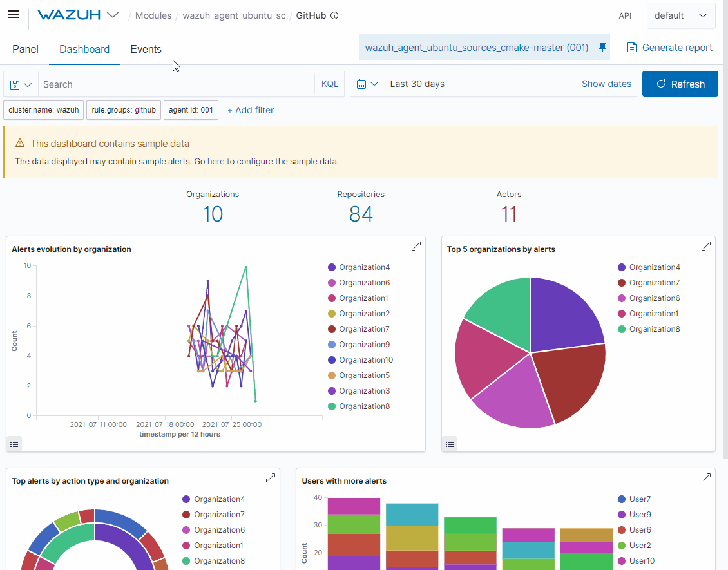The height and width of the screenshot is (570, 728).
Task: Click Generate report
Action: click(x=669, y=48)
